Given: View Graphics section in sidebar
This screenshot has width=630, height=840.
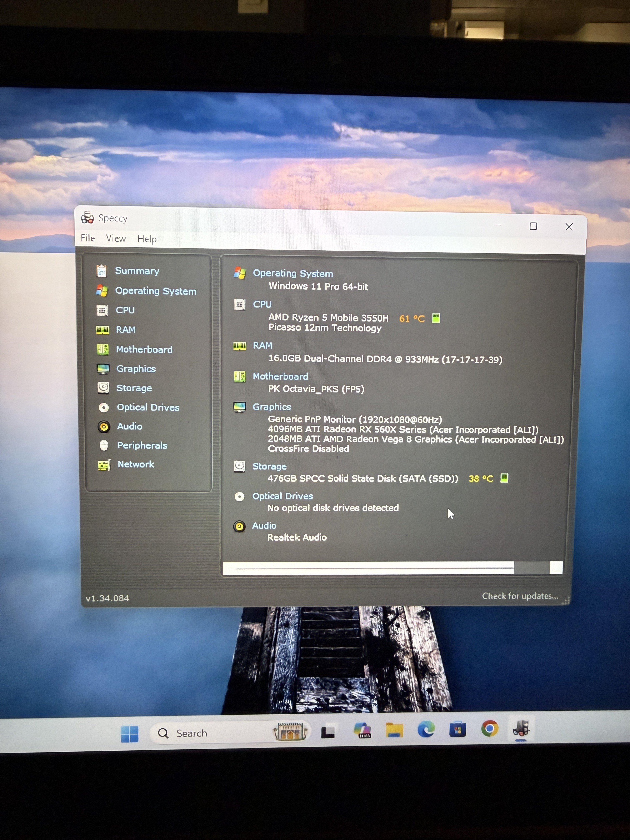Looking at the screenshot, I should [x=136, y=369].
